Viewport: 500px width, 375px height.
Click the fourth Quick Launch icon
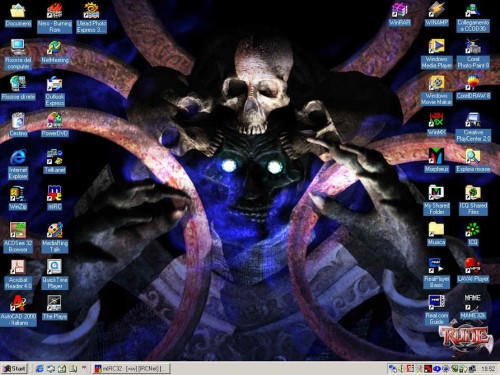(73, 368)
